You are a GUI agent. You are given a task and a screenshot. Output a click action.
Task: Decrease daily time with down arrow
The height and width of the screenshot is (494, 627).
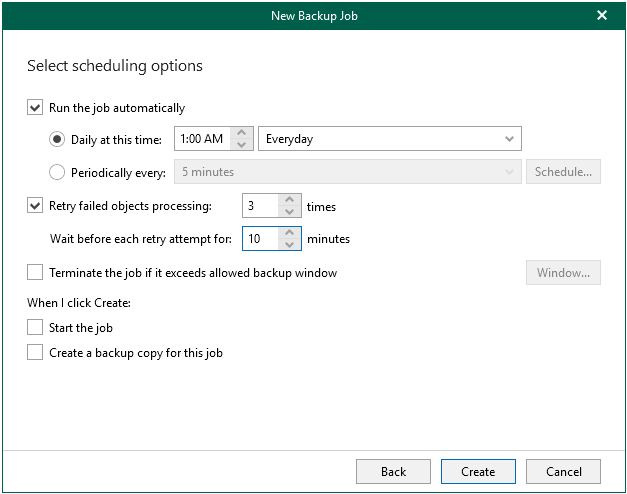click(242, 144)
